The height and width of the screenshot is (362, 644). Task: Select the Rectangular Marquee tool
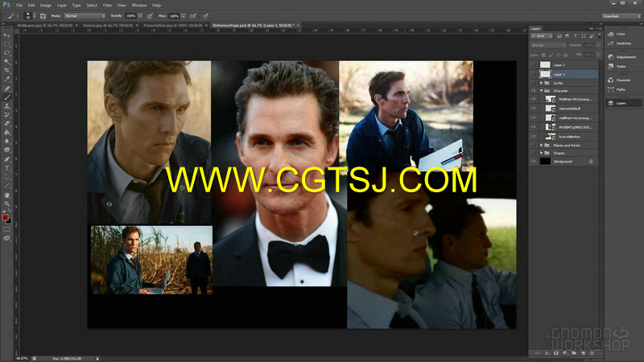click(6, 44)
